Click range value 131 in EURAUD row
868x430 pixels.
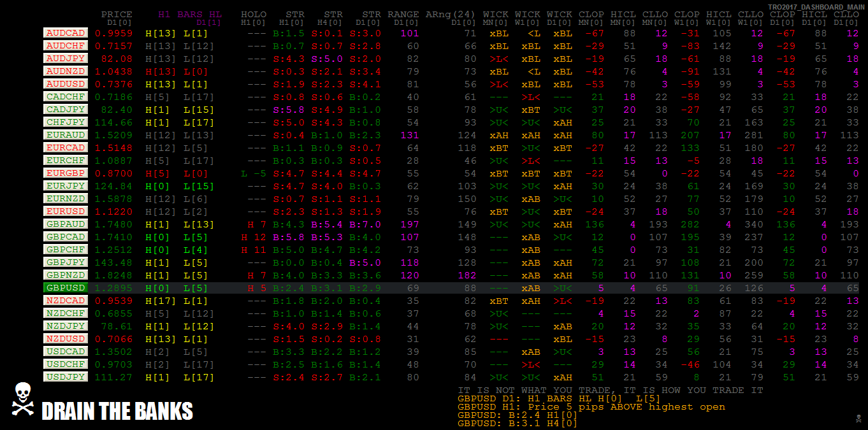click(410, 135)
